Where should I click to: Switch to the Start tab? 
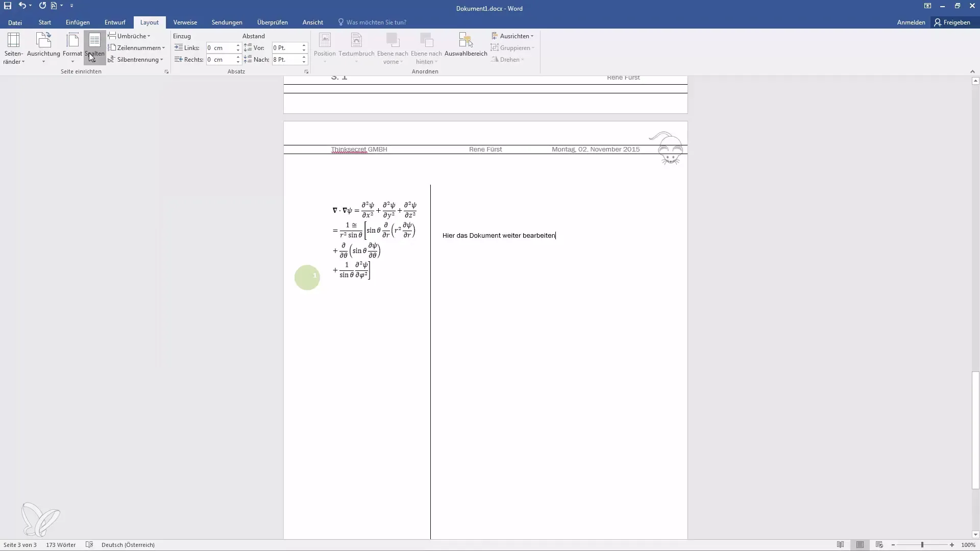click(45, 22)
